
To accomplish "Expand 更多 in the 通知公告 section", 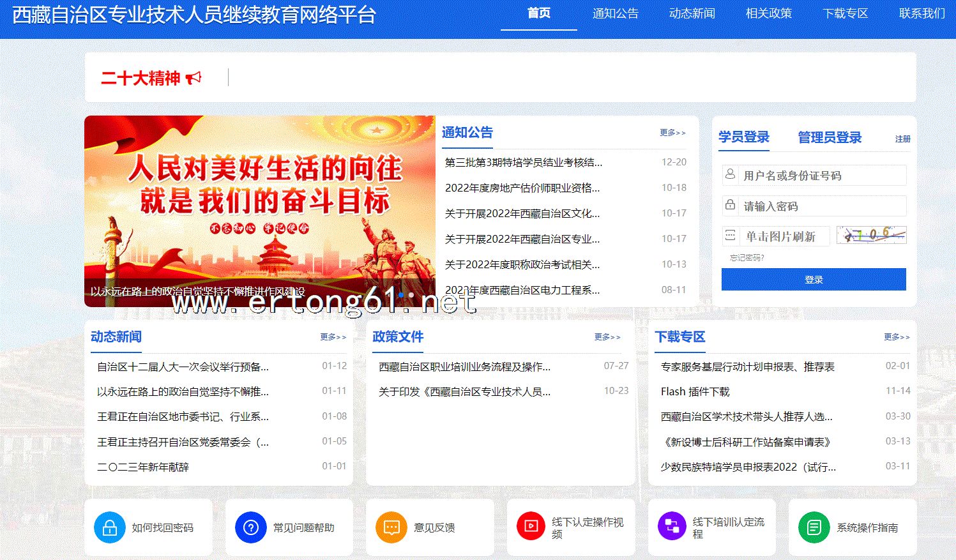I will [672, 133].
